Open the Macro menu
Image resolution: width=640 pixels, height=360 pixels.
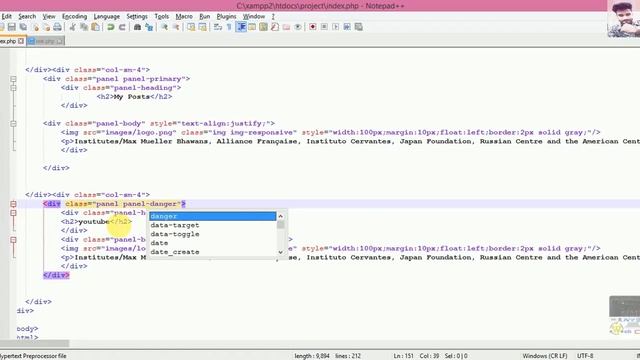(184, 16)
